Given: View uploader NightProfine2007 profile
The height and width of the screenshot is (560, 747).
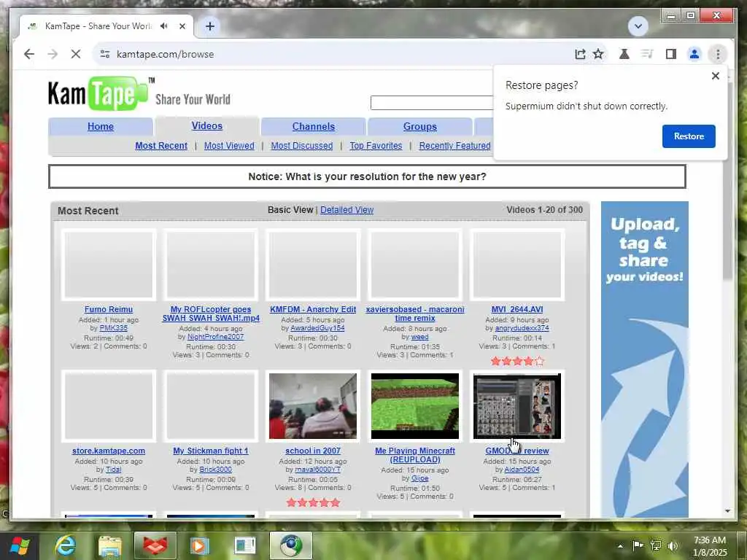Looking at the screenshot, I should pyautogui.click(x=215, y=337).
